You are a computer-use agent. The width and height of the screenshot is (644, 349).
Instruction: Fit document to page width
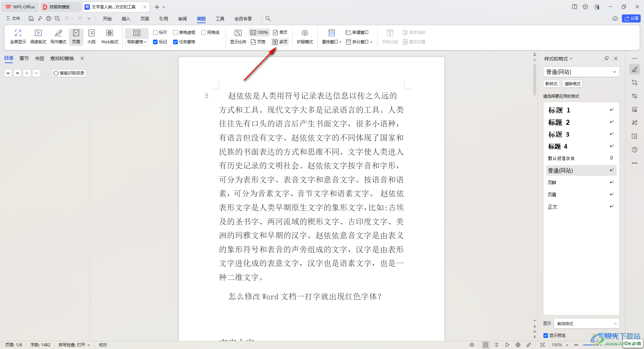click(258, 42)
